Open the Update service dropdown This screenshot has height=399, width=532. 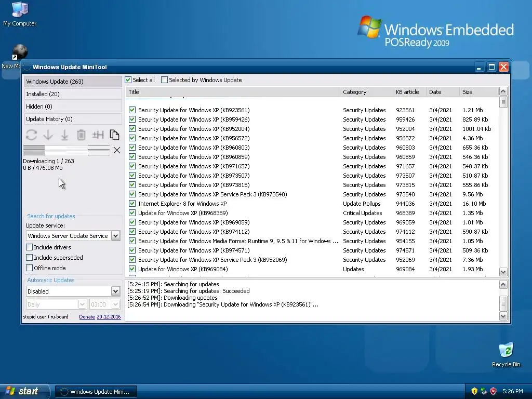115,236
